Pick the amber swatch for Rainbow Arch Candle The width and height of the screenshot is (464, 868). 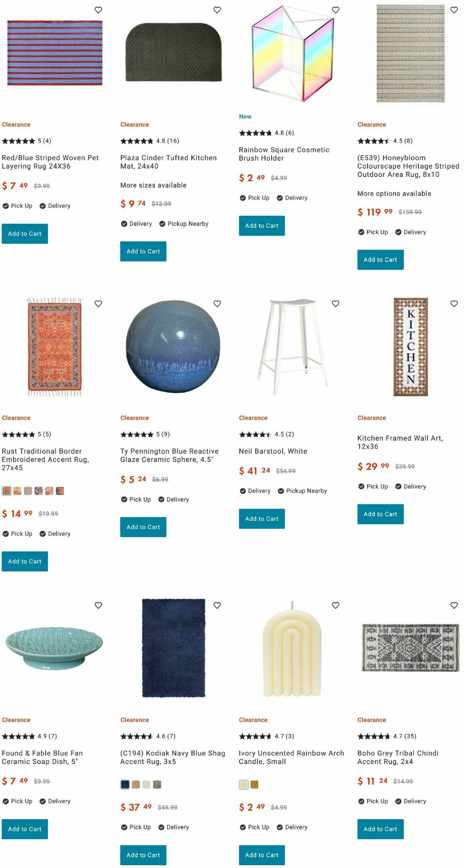(254, 784)
